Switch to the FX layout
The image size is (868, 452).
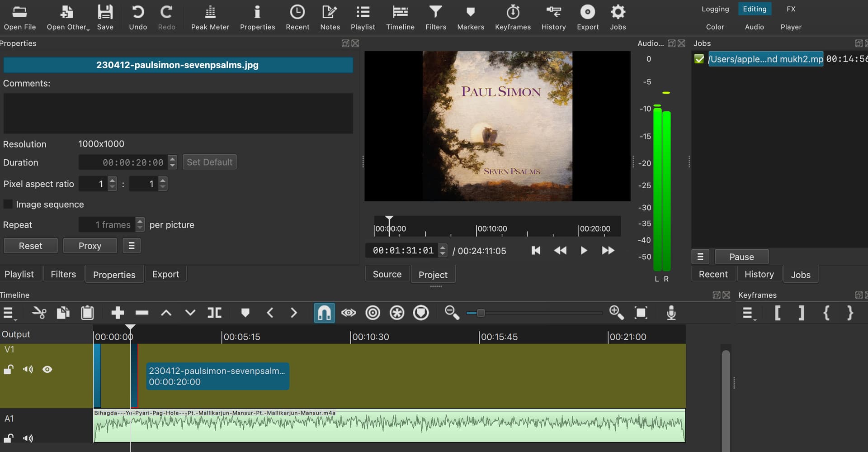[790, 9]
